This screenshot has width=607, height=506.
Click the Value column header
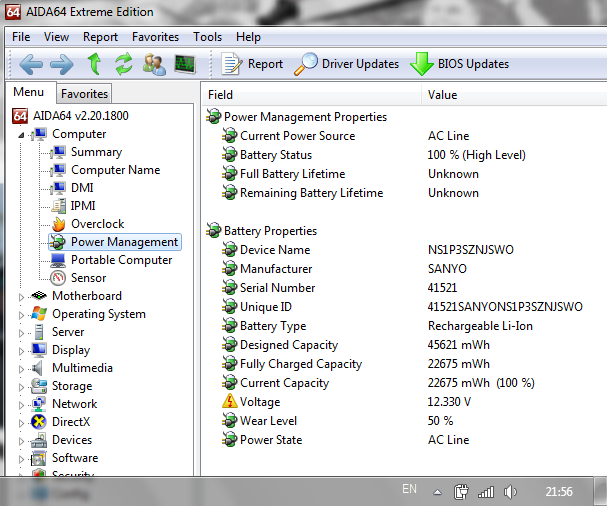pos(443,95)
